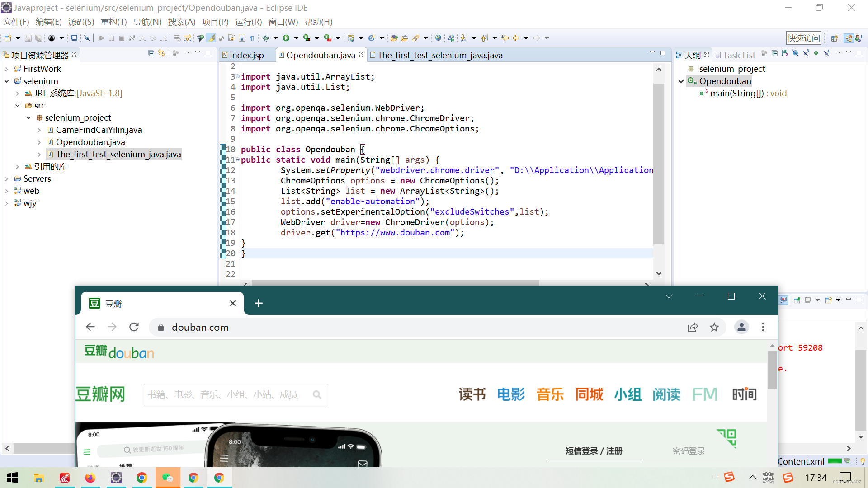Expand the Servers project node
The height and width of the screenshot is (488, 868).
coord(7,179)
